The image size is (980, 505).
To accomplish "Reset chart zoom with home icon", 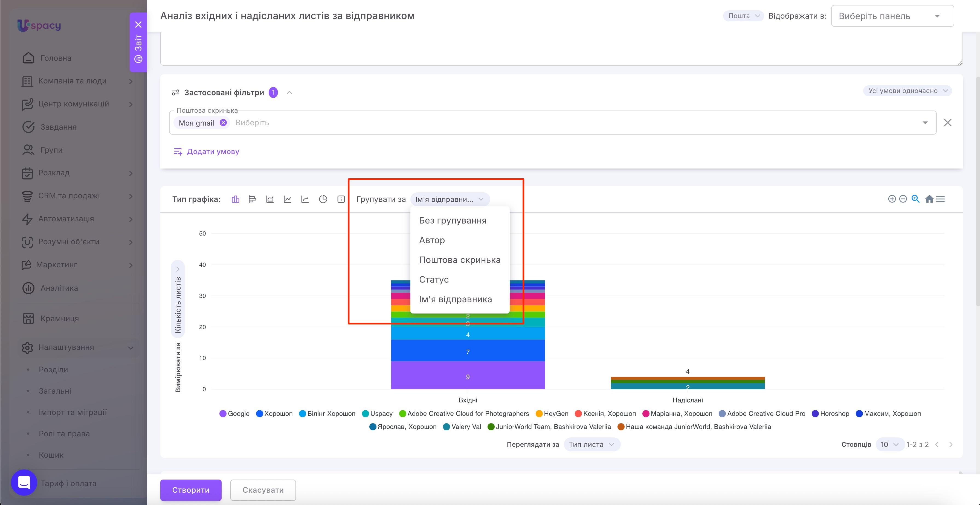I will point(929,199).
